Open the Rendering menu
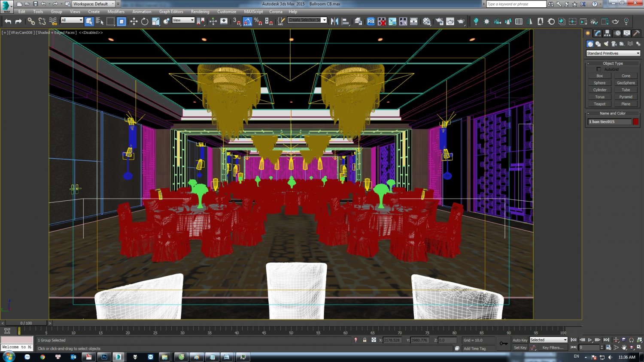The height and width of the screenshot is (362, 644). 200,12
